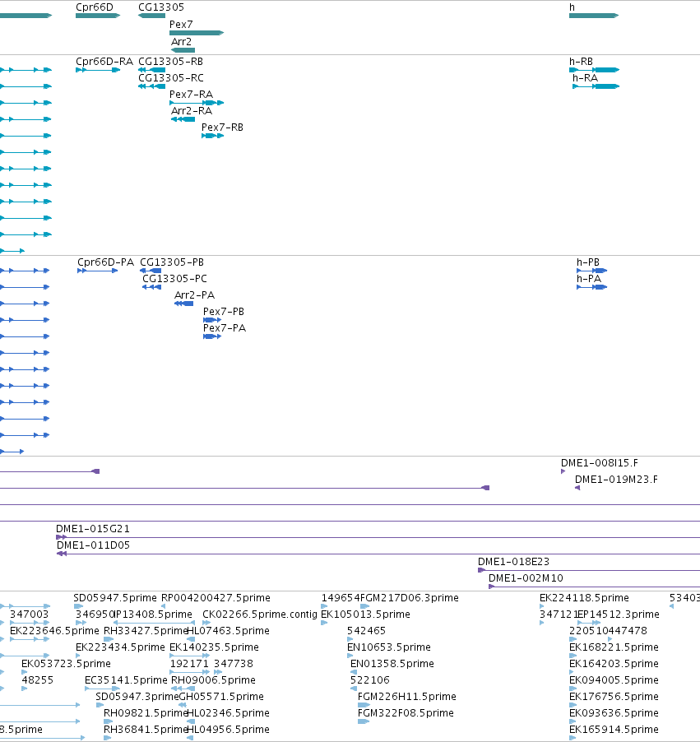Select EST EP14512.3prime label
The image size is (700, 742).
click(x=618, y=614)
